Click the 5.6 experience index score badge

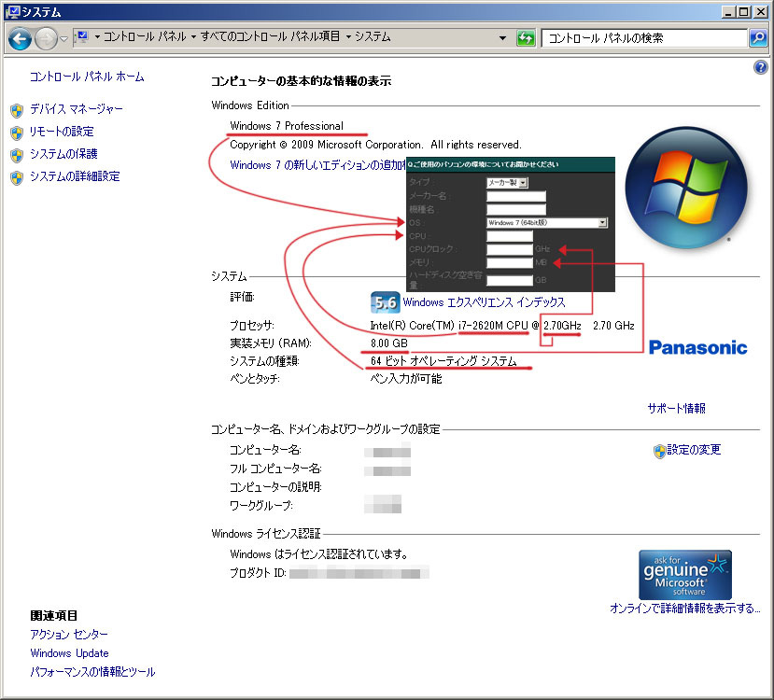(x=385, y=302)
